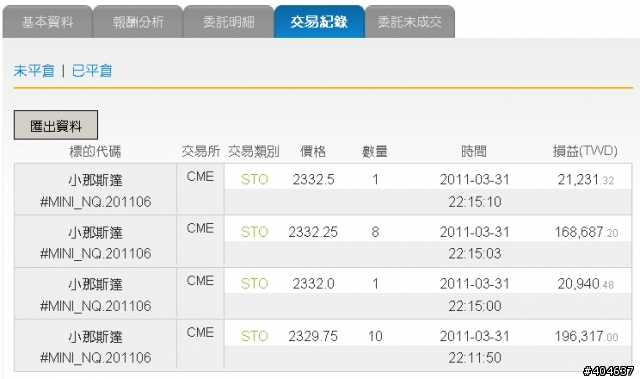Click the 損益(TWD) column header
Image resolution: width=640 pixels, height=379 pixels.
(585, 151)
